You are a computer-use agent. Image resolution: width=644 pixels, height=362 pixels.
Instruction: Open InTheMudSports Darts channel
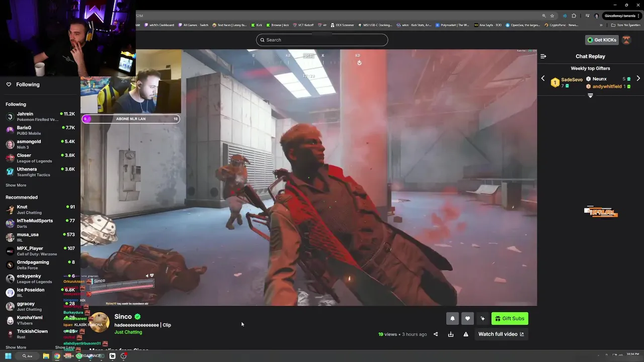pos(40,223)
